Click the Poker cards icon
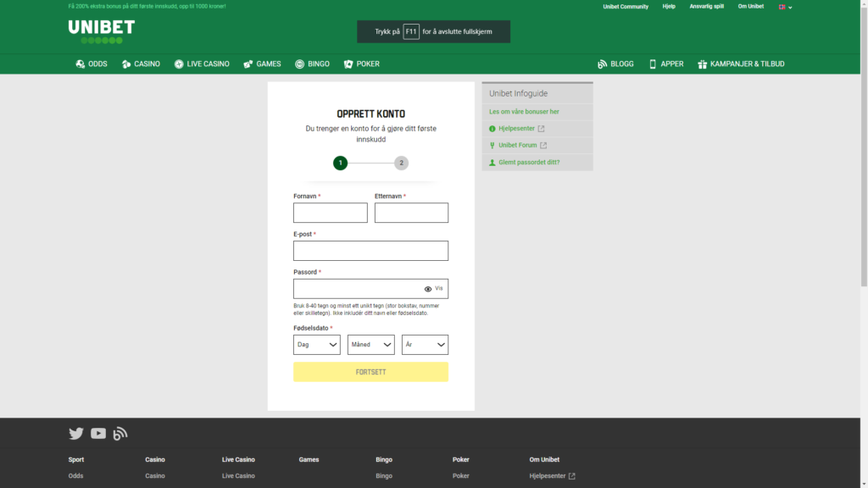 (348, 64)
